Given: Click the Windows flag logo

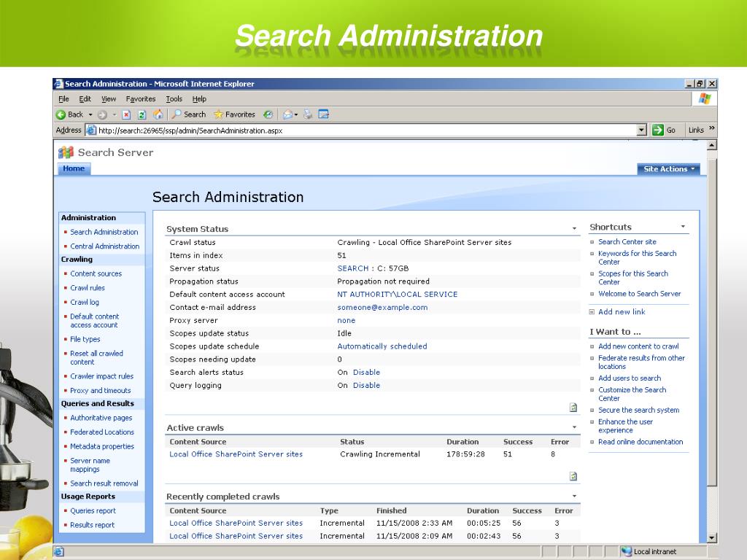Looking at the screenshot, I should point(705,99).
